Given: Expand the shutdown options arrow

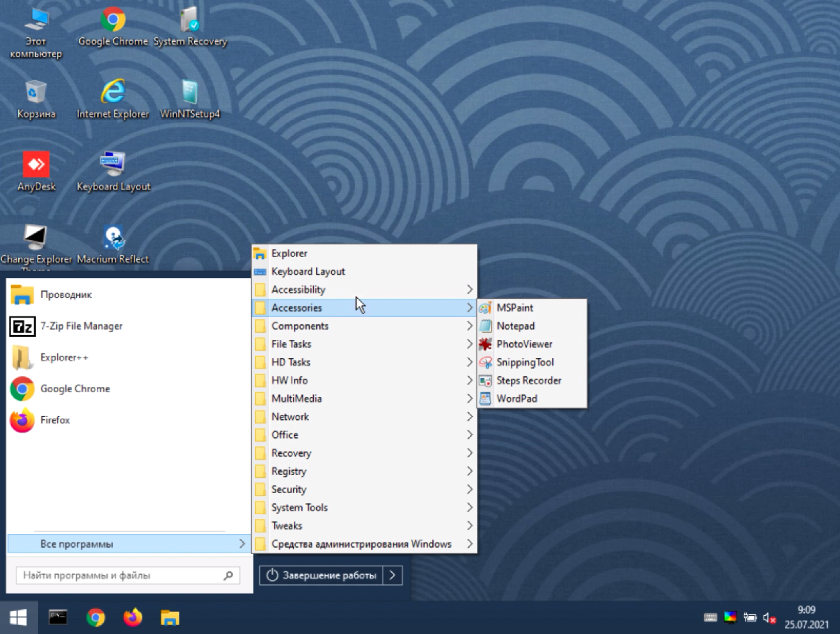Looking at the screenshot, I should point(392,575).
